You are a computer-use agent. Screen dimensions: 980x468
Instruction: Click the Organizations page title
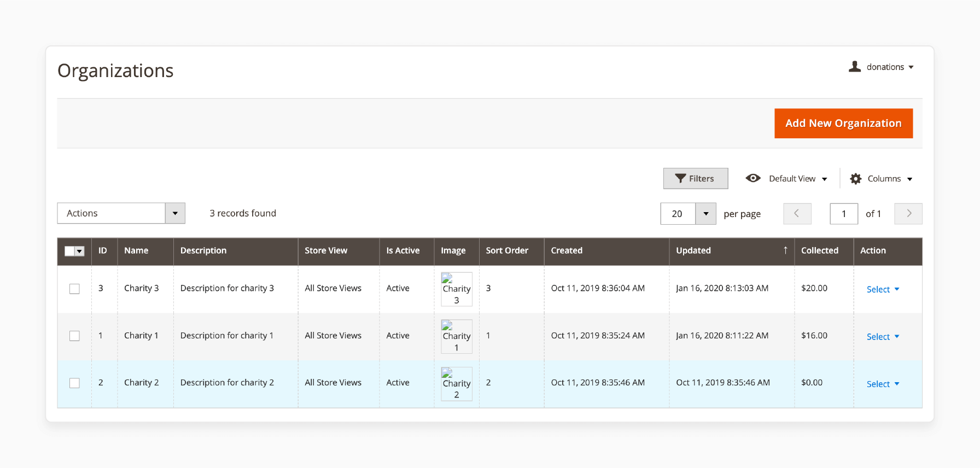point(115,71)
